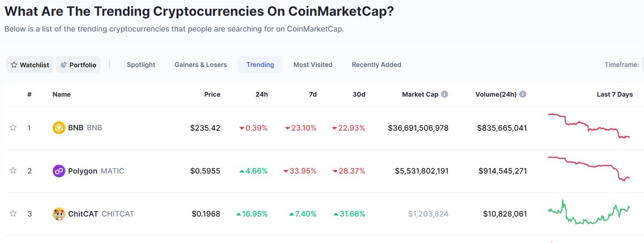
Task: Select the Most Visited tab
Action: click(x=313, y=65)
